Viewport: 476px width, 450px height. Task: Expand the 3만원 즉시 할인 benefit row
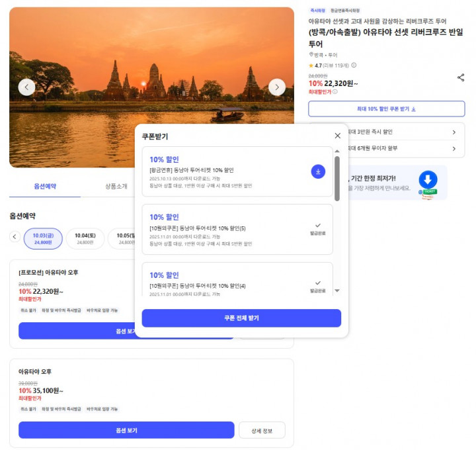point(454,132)
